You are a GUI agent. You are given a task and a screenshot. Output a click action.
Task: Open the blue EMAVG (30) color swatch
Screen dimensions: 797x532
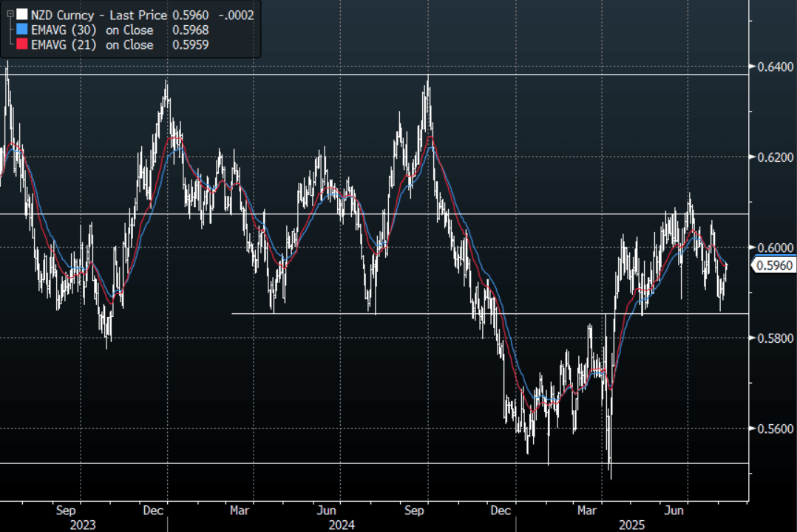pos(22,30)
